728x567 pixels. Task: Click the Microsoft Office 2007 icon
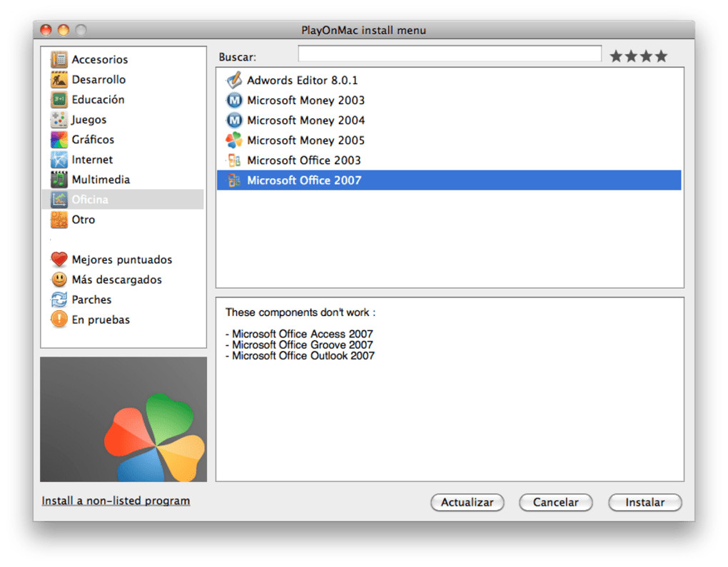(x=234, y=180)
